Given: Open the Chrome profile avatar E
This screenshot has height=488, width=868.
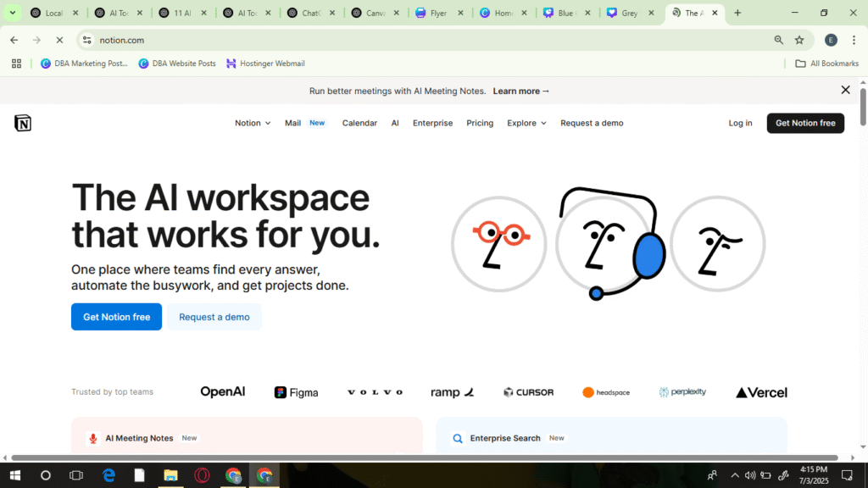Looking at the screenshot, I should [x=831, y=40].
